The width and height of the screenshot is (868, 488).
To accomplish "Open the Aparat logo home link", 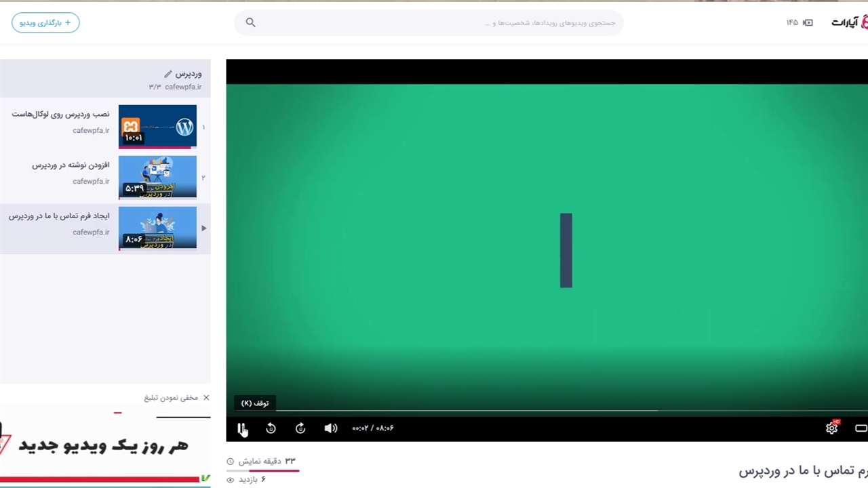I will click(x=849, y=23).
